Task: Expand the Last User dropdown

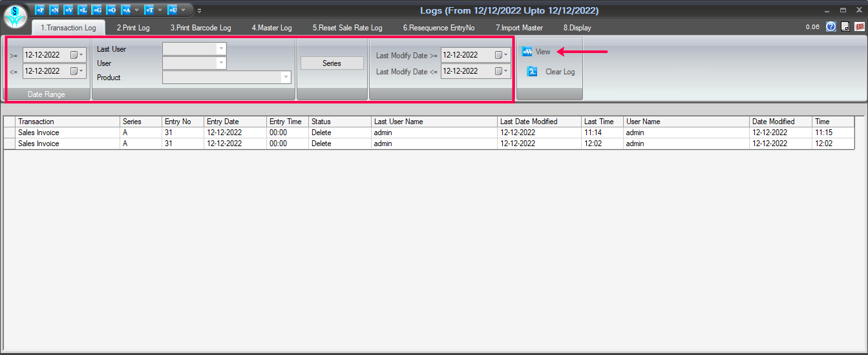Action: 221,49
